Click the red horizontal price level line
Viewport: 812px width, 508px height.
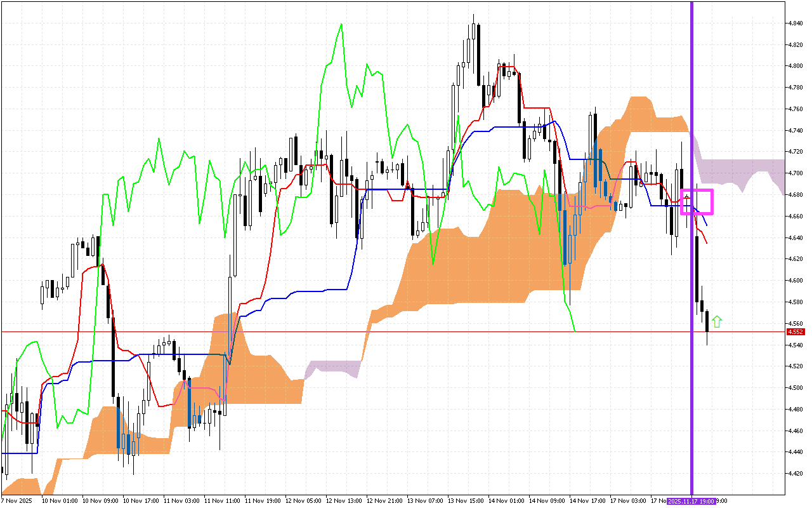pos(381,331)
